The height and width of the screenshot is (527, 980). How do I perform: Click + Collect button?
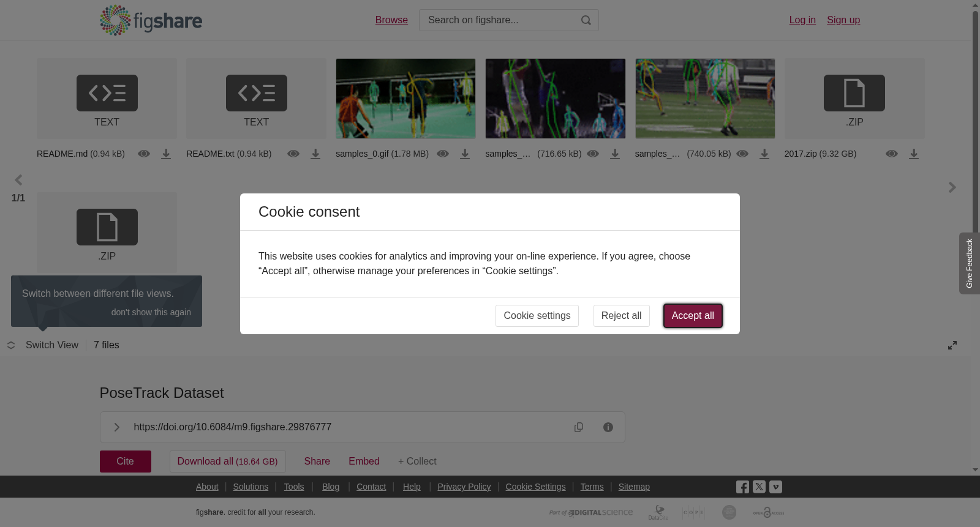click(417, 462)
